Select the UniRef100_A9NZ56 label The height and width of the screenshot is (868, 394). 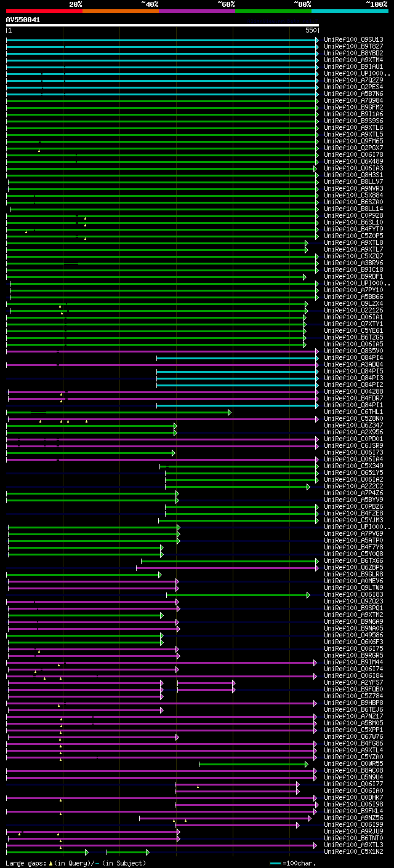coord(353,818)
